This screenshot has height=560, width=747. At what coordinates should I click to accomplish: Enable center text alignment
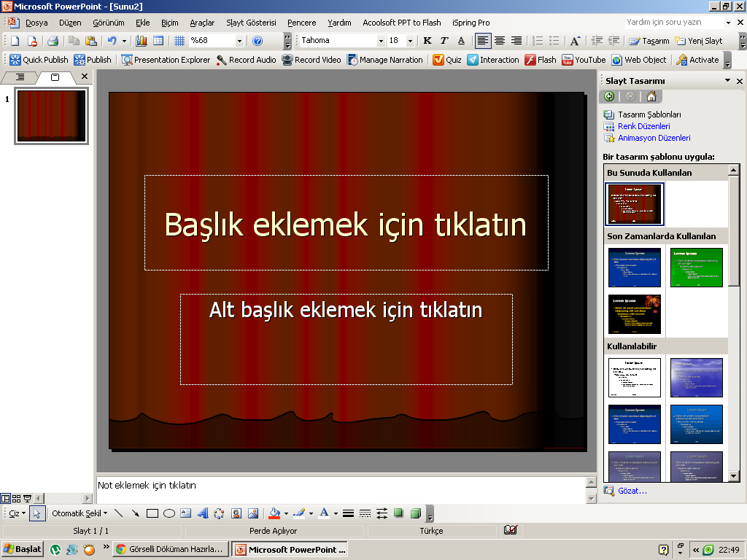500,41
